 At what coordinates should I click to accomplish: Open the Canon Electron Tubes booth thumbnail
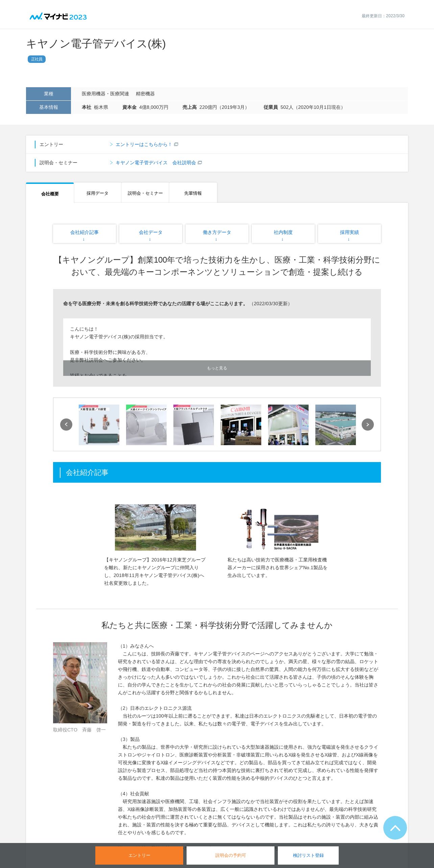pos(241,425)
